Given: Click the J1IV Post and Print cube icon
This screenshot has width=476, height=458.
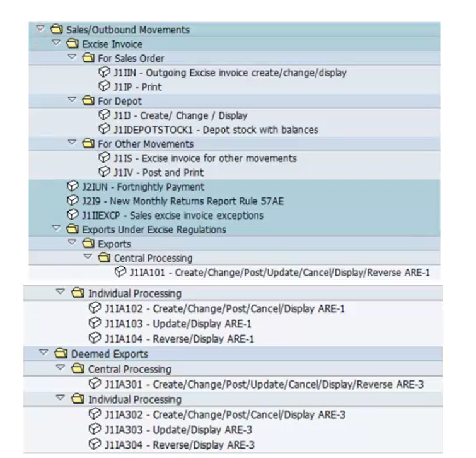Looking at the screenshot, I should [104, 172].
